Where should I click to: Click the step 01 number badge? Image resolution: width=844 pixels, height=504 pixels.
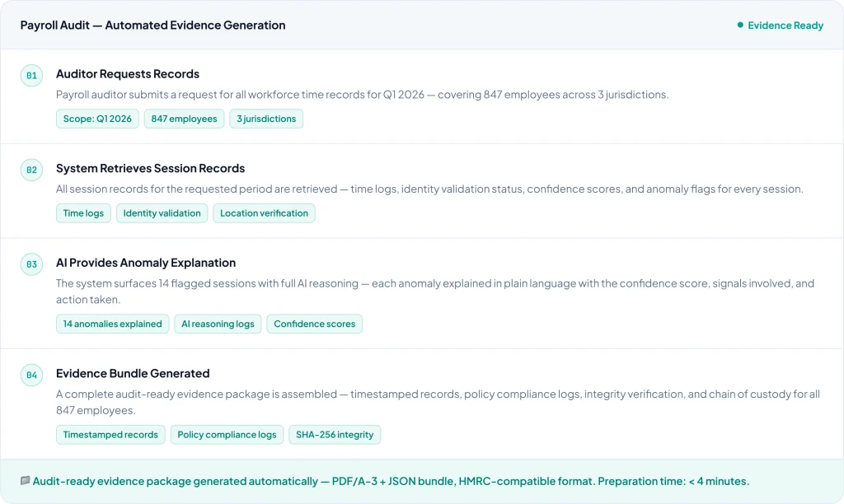pos(31,76)
